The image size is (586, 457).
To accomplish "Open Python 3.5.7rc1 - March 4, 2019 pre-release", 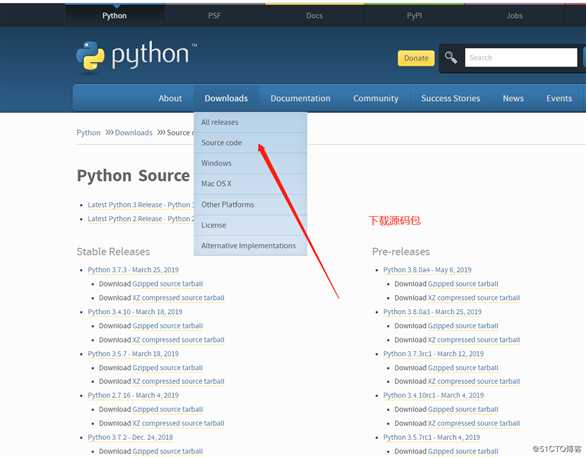I will pos(432,437).
